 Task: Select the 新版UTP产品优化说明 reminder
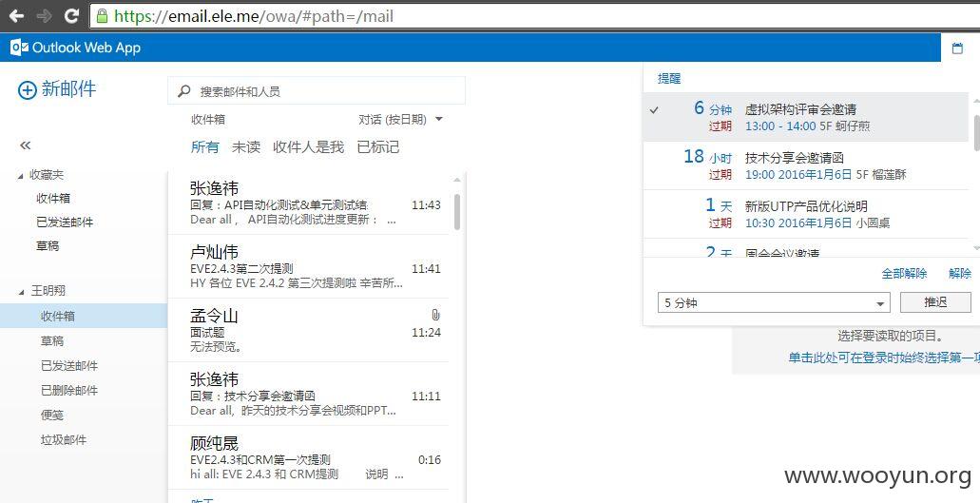coord(806,214)
